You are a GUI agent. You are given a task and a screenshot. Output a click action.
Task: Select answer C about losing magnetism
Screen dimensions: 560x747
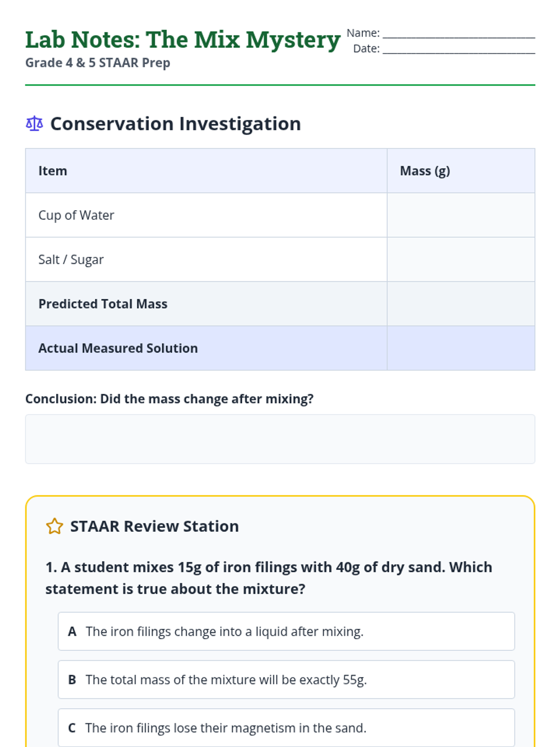[x=286, y=727]
